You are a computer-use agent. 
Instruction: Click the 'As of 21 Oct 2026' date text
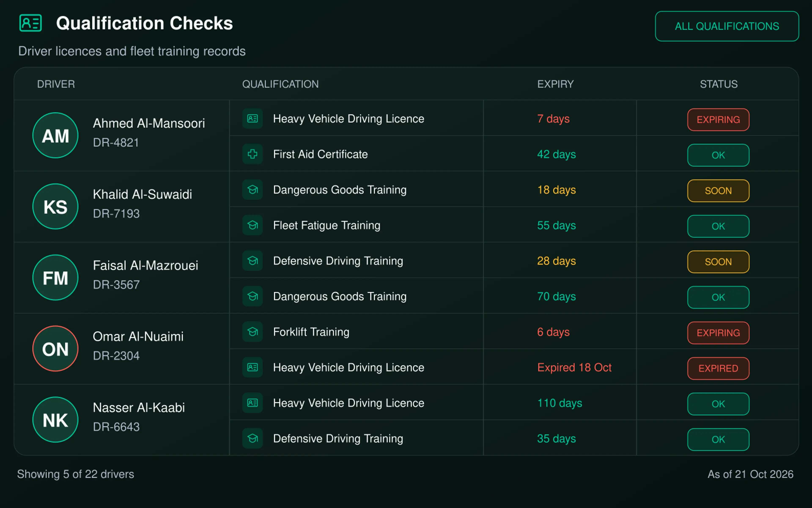coord(750,474)
